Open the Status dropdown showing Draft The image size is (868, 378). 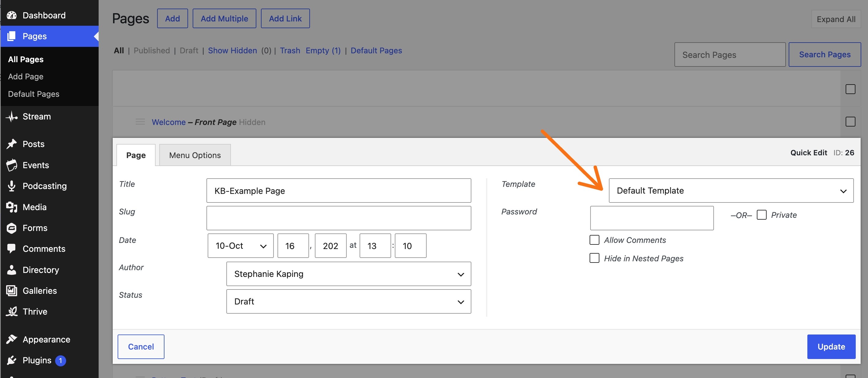[349, 302]
